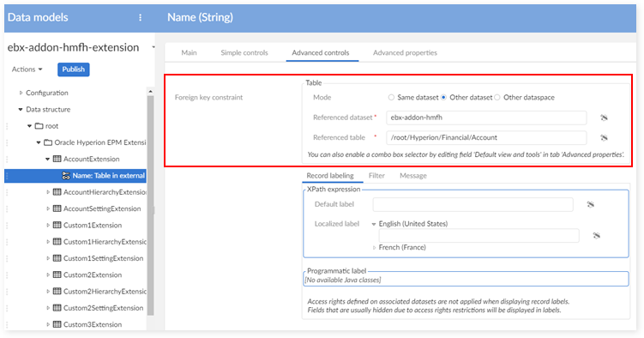644x338 pixels.
Task: Select the AccountExtension table icon
Action: [57, 159]
